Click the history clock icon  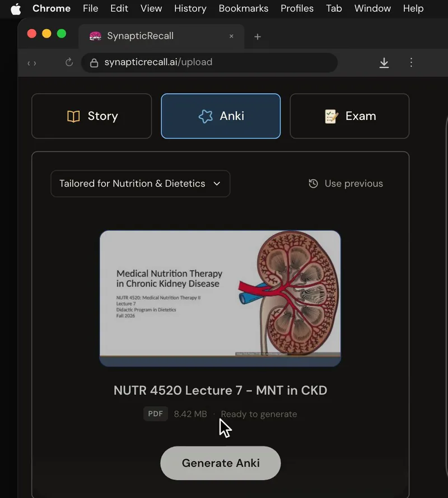pos(314,184)
